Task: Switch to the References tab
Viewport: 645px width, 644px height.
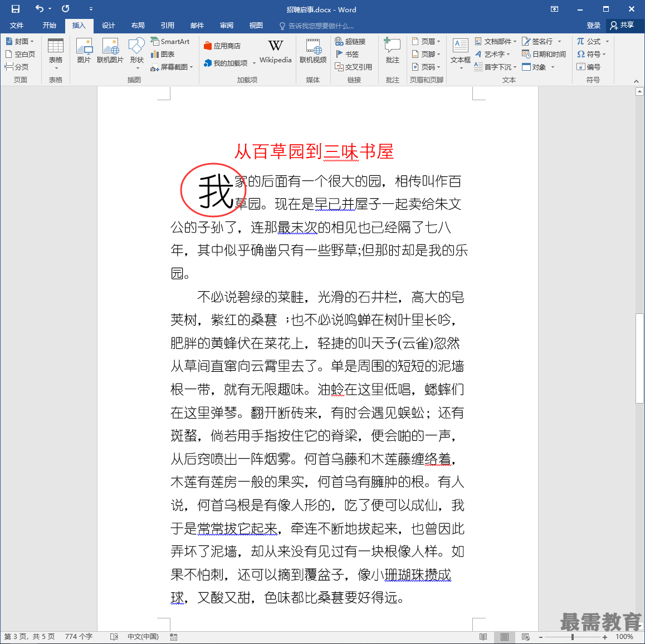Action: pyautogui.click(x=168, y=26)
